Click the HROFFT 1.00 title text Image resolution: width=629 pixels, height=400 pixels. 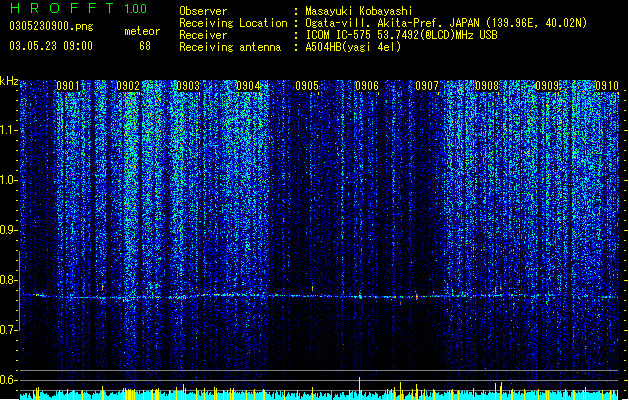[x=79, y=8]
